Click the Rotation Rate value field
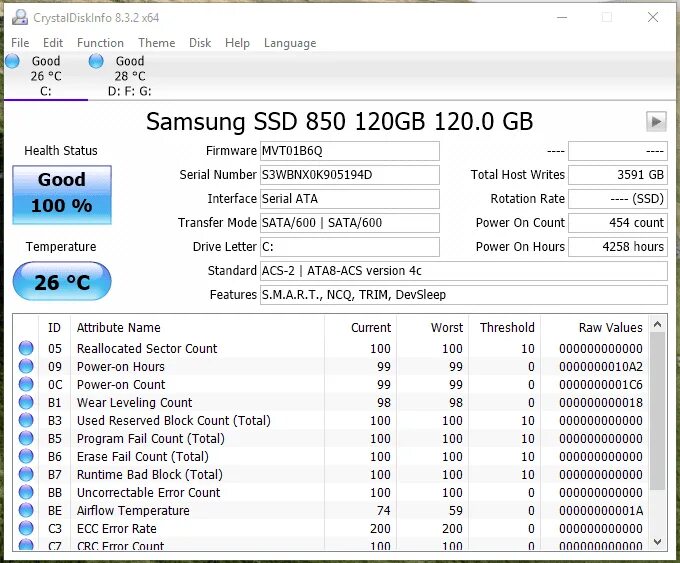The image size is (680, 563). click(618, 199)
